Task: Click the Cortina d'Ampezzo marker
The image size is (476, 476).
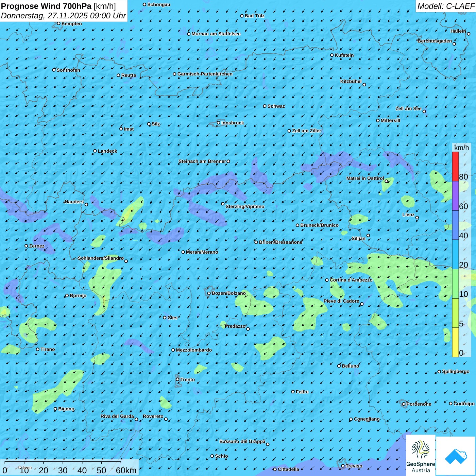Action: pos(327,280)
